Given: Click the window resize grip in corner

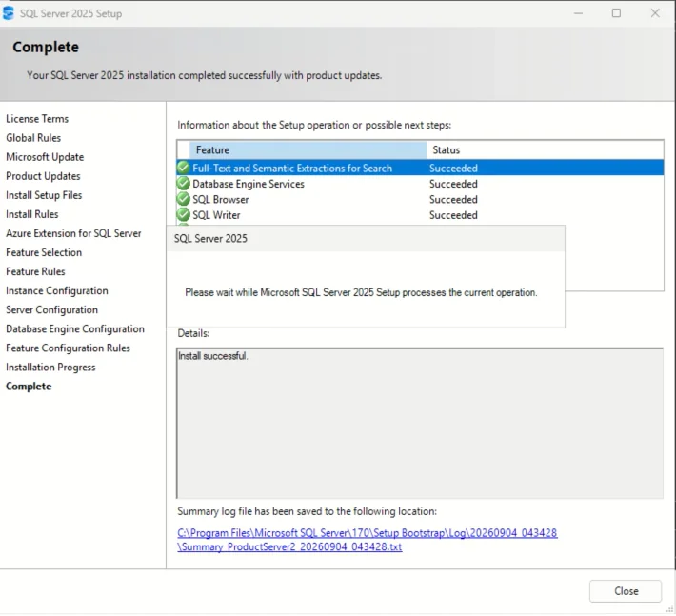Looking at the screenshot, I should coord(669,608).
